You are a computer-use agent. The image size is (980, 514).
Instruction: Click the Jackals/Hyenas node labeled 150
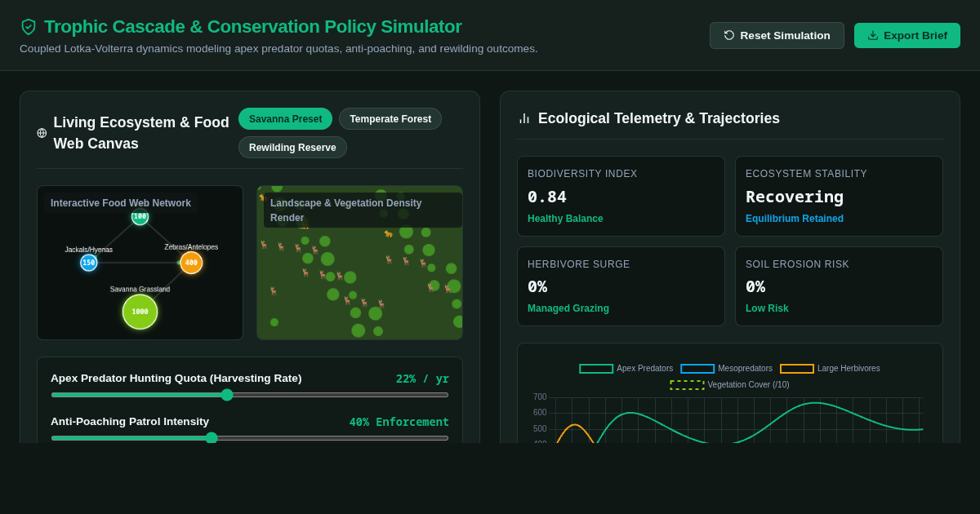pos(89,263)
